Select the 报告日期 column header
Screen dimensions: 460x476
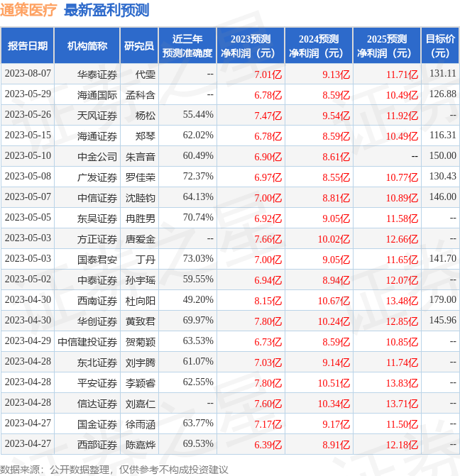28,46
